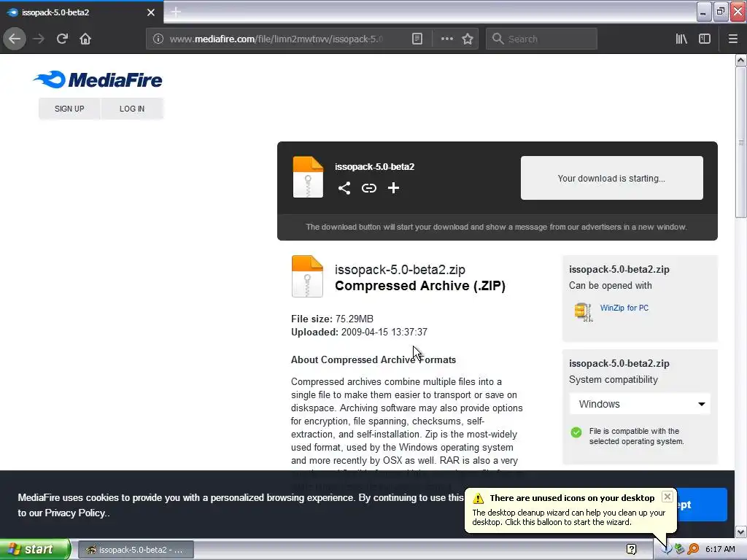Click the mediafire URL address bar

click(x=276, y=39)
